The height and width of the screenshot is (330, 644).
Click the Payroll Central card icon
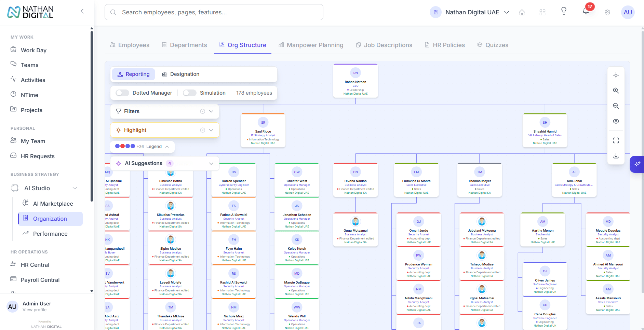(13, 279)
